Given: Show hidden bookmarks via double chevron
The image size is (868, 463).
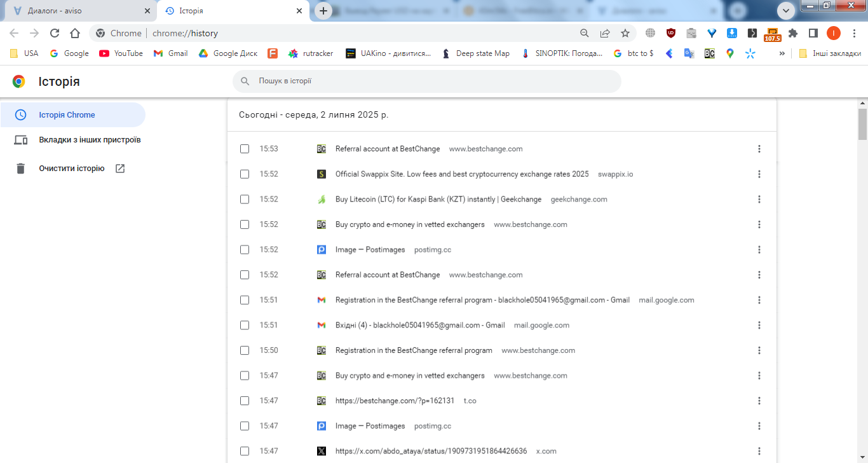Looking at the screenshot, I should [782, 53].
